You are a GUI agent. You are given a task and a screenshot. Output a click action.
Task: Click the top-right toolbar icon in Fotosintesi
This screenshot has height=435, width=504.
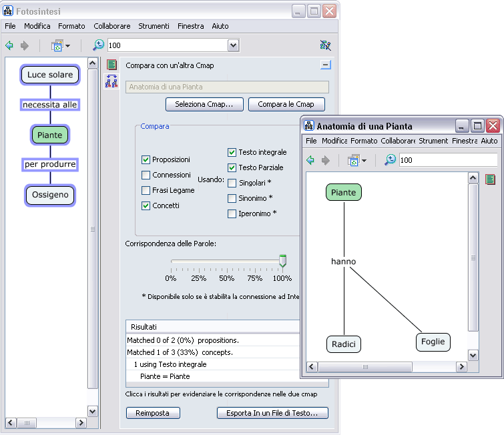tap(325, 45)
